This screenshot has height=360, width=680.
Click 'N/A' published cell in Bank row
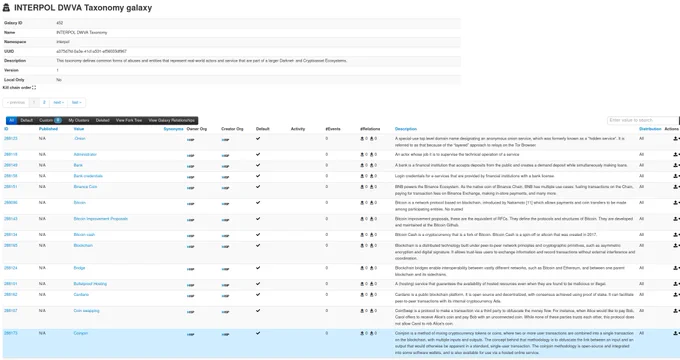pyautogui.click(x=42, y=165)
